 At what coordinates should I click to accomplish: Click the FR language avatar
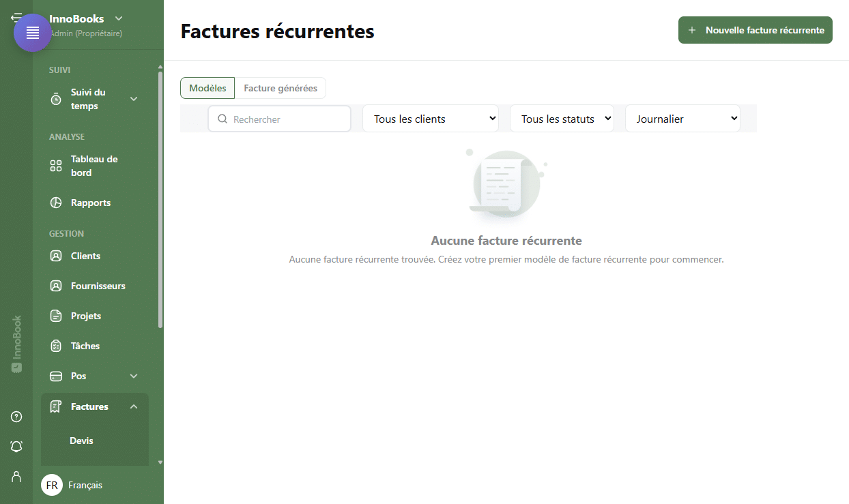click(x=52, y=485)
